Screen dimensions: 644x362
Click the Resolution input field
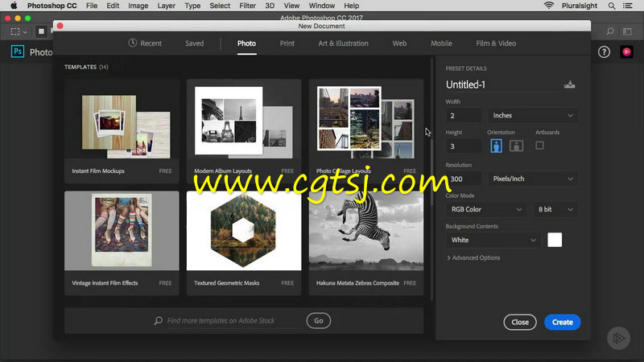pyautogui.click(x=464, y=179)
